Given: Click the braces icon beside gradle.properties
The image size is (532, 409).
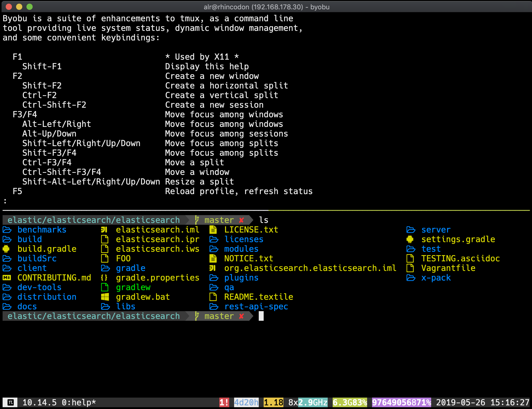Looking at the screenshot, I should 104,278.
